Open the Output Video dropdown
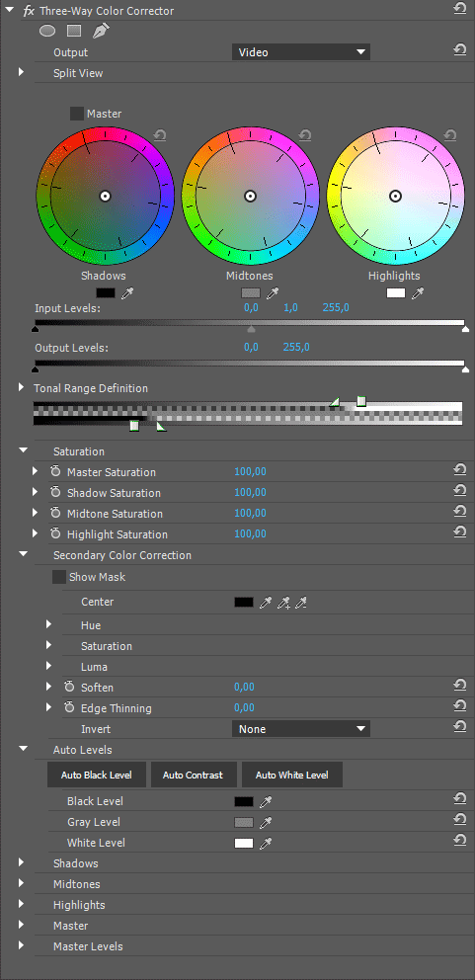475x980 pixels. click(x=301, y=52)
